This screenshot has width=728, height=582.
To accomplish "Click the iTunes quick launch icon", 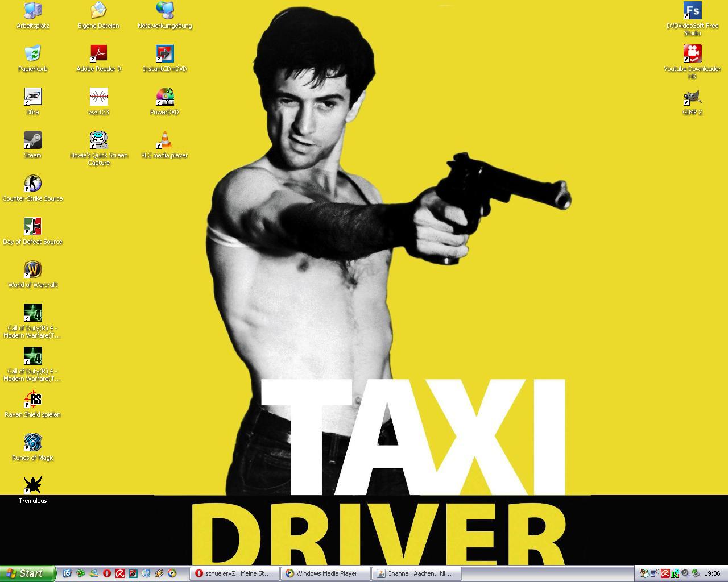I will [146, 573].
